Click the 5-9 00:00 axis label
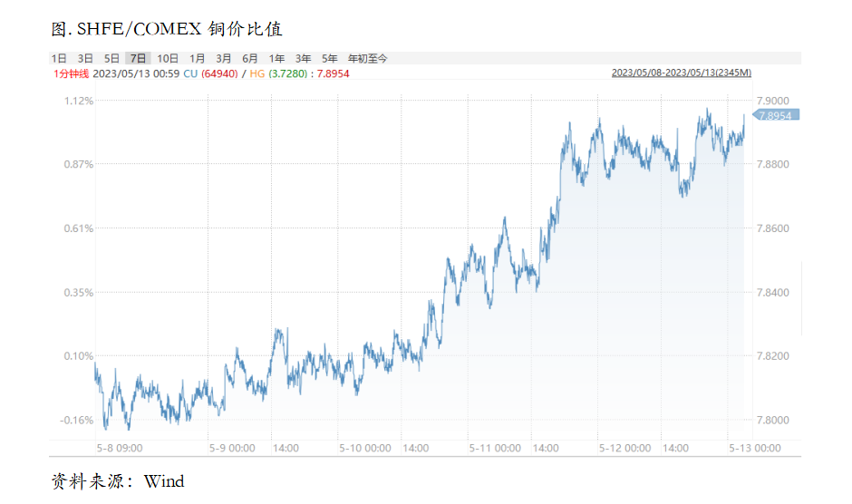This screenshot has height=504, width=852. click(232, 448)
